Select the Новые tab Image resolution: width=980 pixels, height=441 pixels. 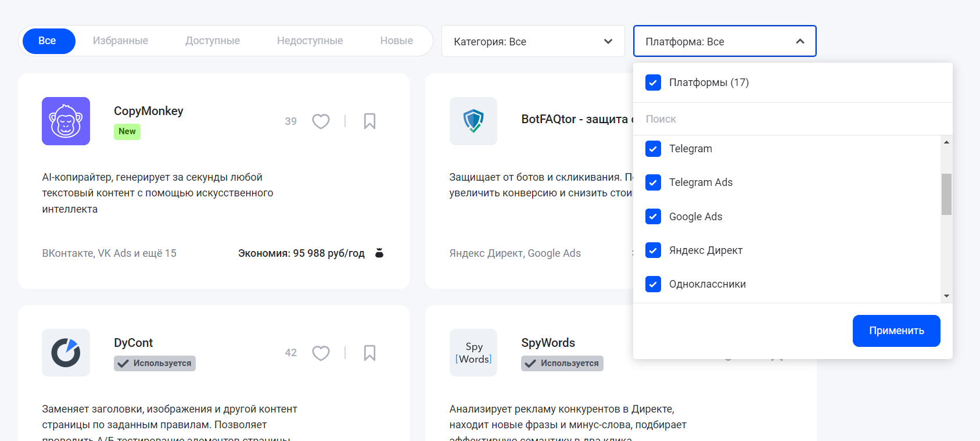click(x=396, y=41)
